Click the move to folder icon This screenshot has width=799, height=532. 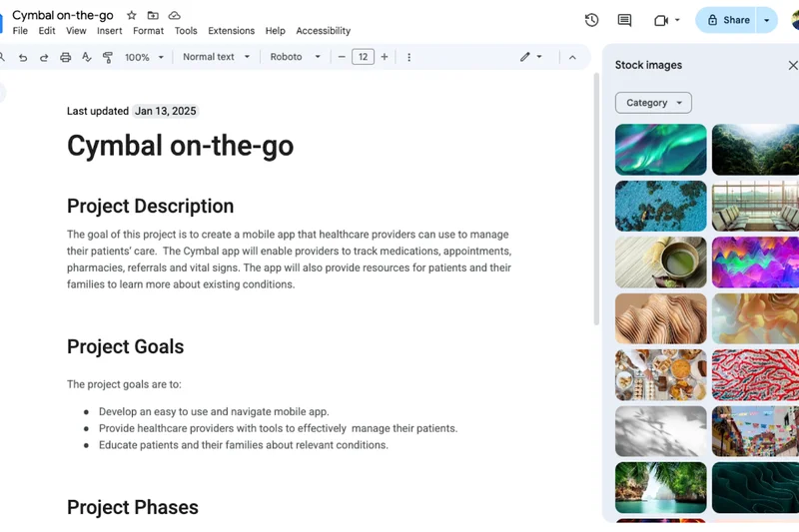tap(153, 15)
